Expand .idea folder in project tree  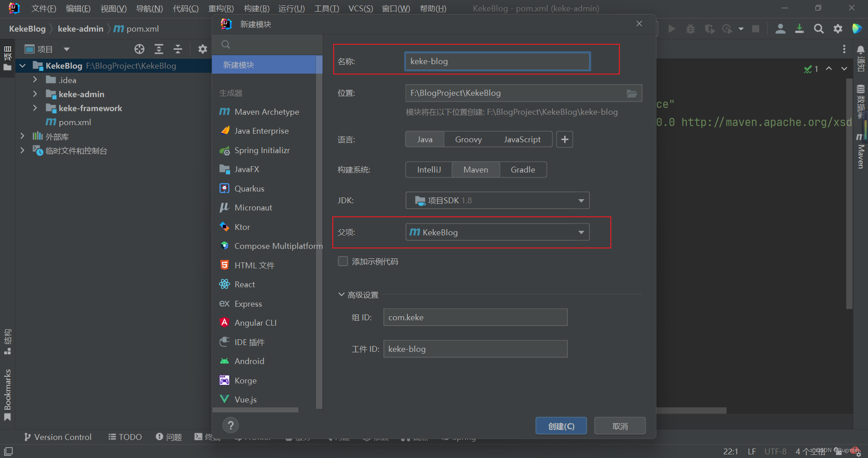(x=35, y=80)
